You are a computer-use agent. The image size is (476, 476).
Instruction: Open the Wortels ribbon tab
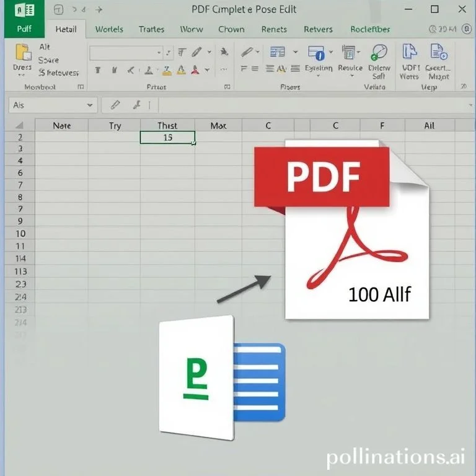coord(109,29)
